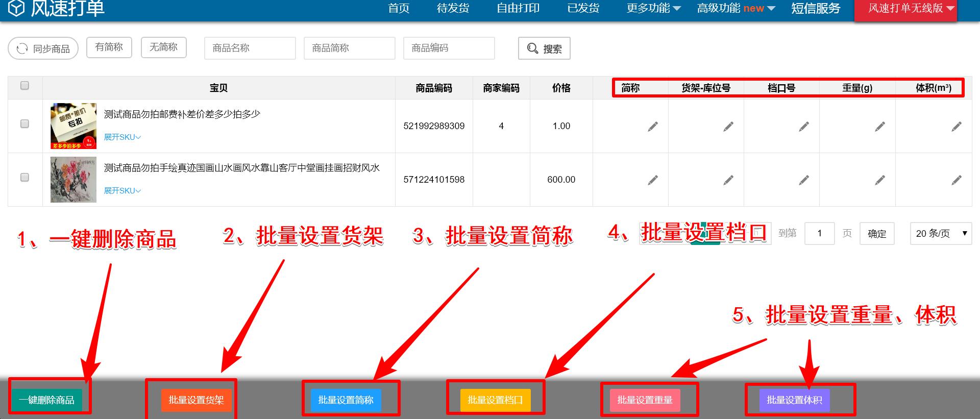The width and height of the screenshot is (980, 419).
Task: Click the 价格 column header
Action: (561, 88)
